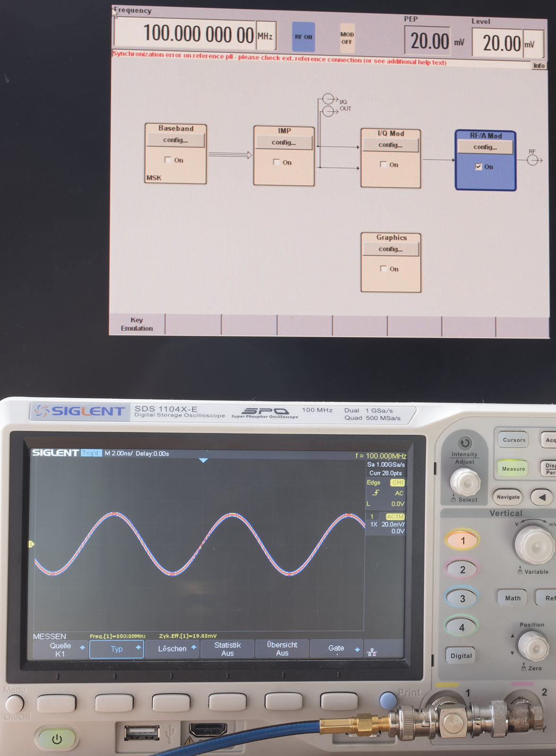The image size is (556, 756).
Task: Toggle channel 1 button
Action: pyautogui.click(x=462, y=540)
